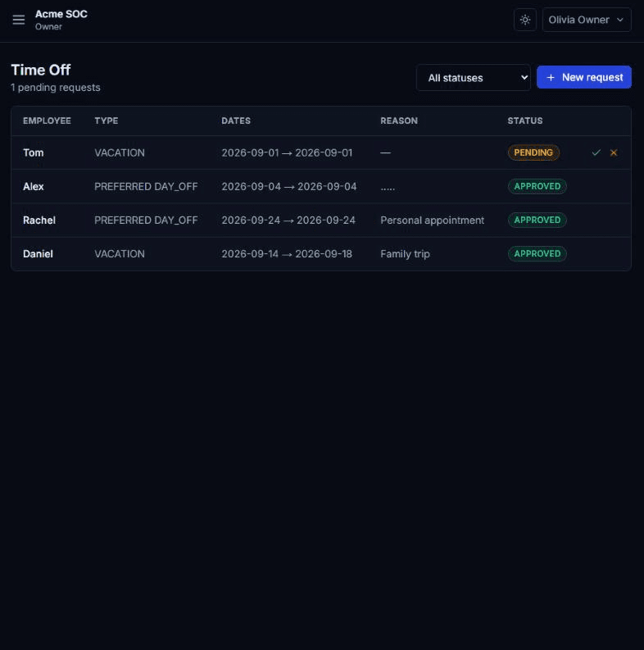
Task: Select employee name Alex
Action: (x=33, y=187)
